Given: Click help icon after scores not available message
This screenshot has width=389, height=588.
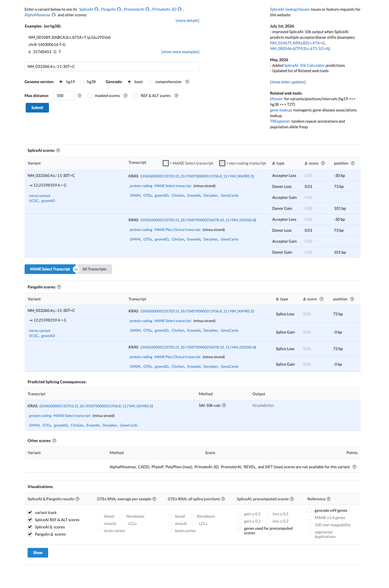Looking at the screenshot, I should [x=354, y=467].
